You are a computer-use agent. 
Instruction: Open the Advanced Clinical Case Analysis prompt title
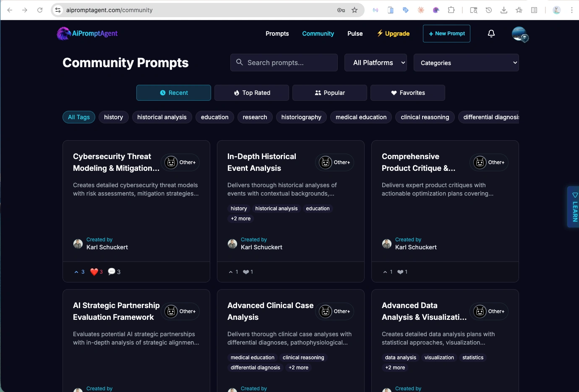pos(271,311)
